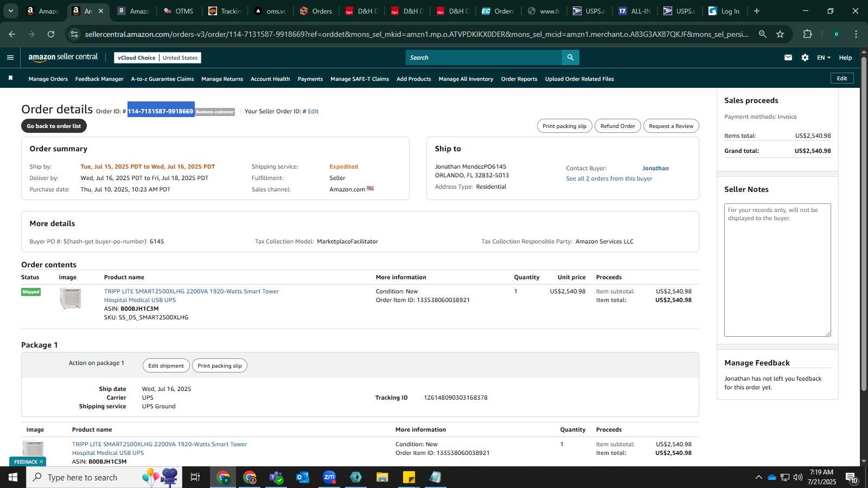Screen dimensions: 868x488
Task: Open Manage All Inventory
Action: click(466, 79)
